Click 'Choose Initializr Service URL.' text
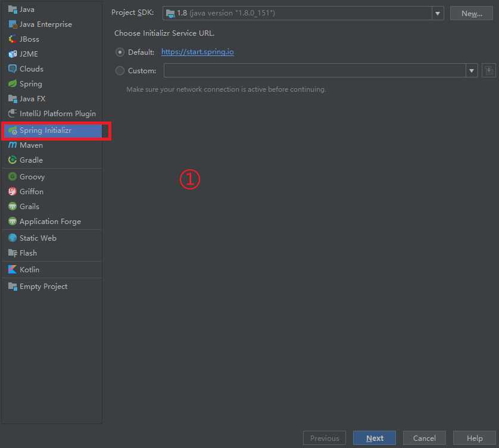The height and width of the screenshot is (448, 499). click(x=164, y=33)
